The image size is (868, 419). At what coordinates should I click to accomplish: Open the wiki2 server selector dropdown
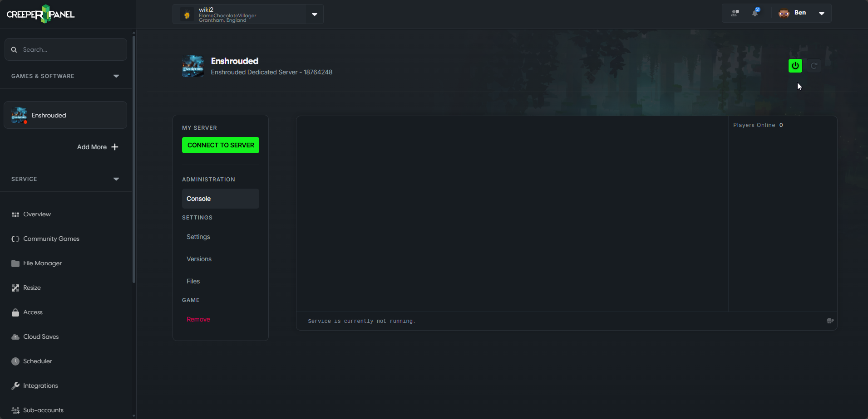point(315,15)
